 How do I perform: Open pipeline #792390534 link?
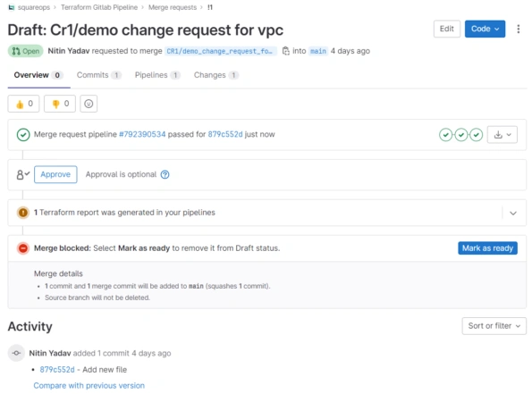point(142,134)
